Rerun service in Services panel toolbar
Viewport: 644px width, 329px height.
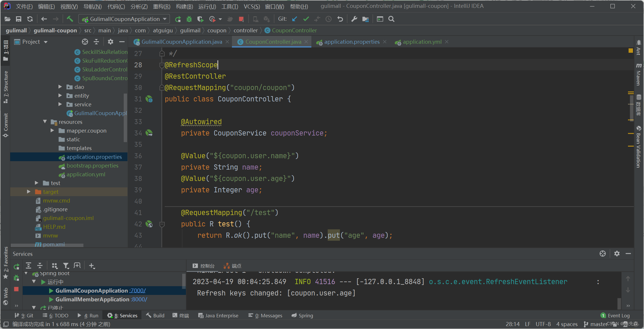coord(16,266)
